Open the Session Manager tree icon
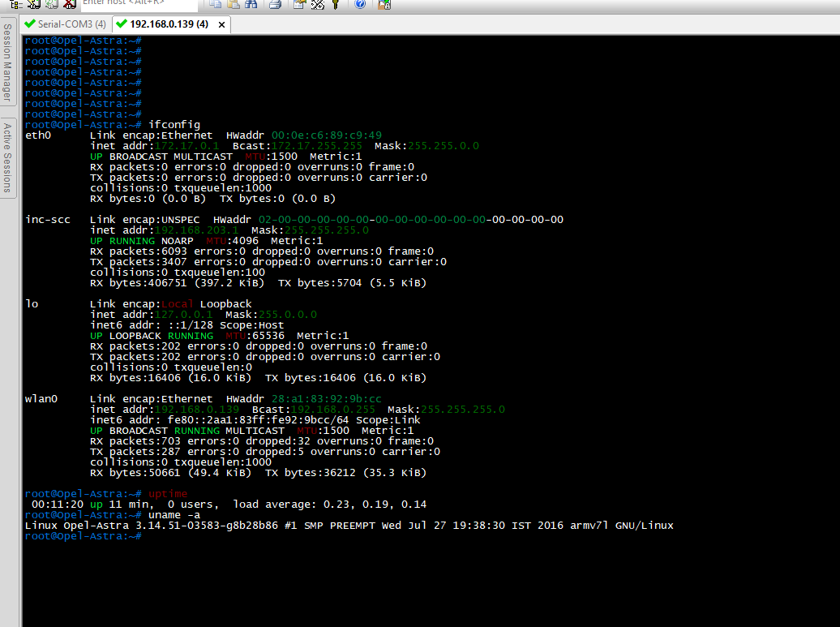The width and height of the screenshot is (840, 627). pos(16,4)
